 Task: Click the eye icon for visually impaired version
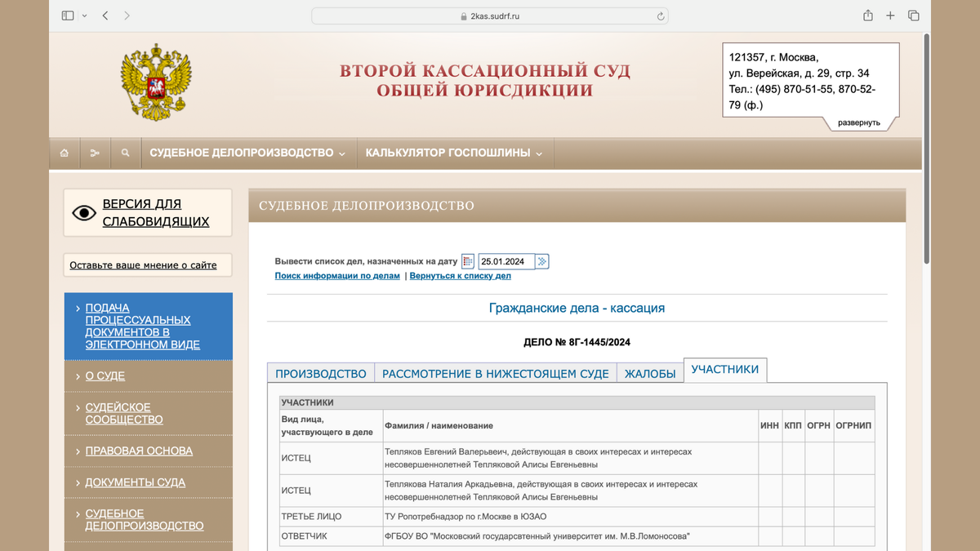[x=84, y=211]
